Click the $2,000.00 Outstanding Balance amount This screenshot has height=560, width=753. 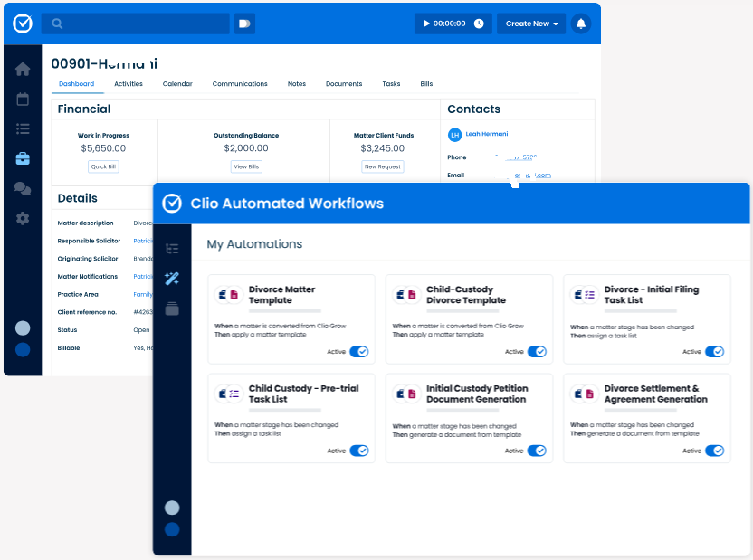[246, 148]
